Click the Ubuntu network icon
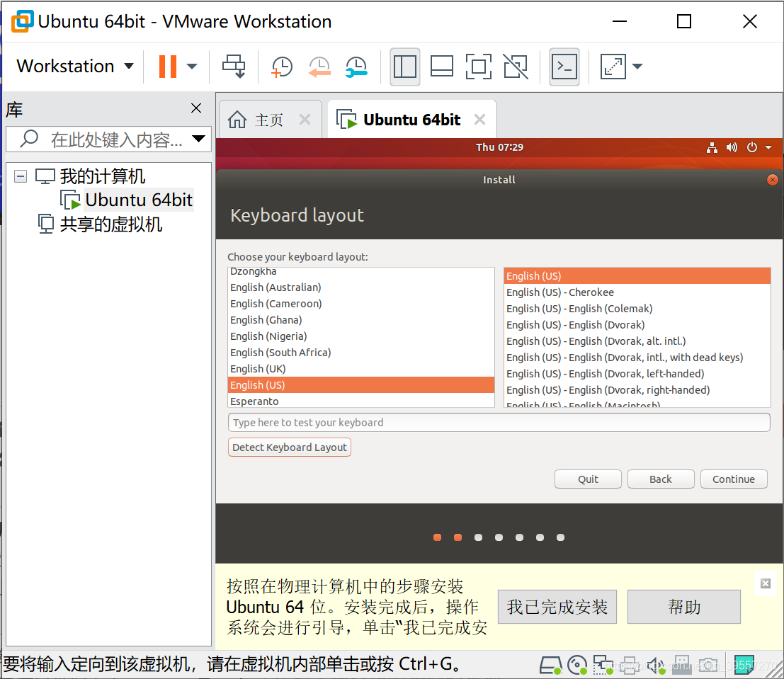 (712, 147)
